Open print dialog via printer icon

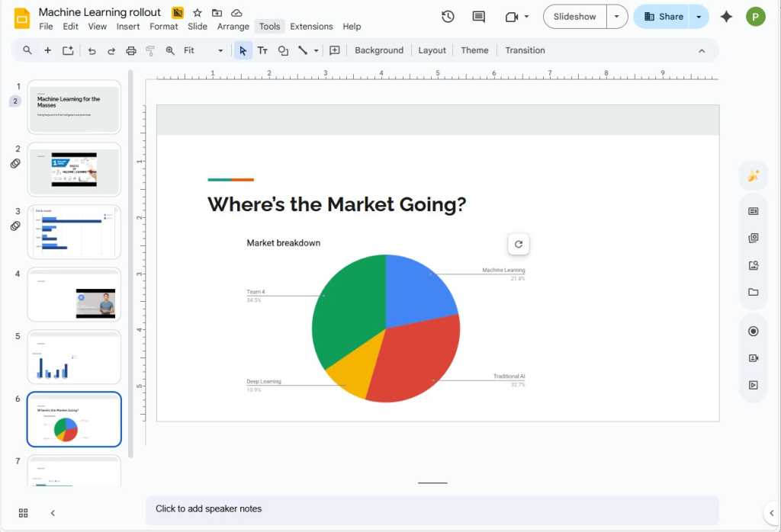(x=130, y=50)
